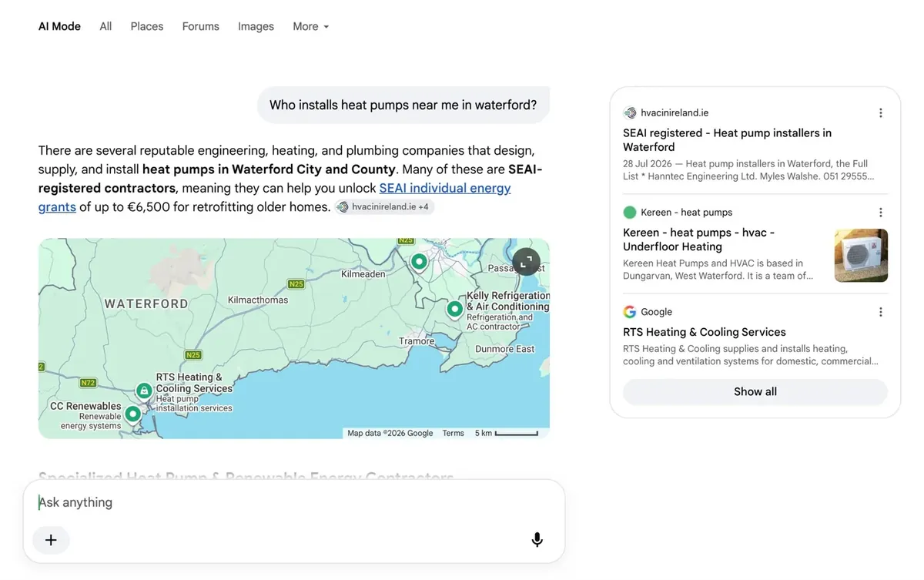Click the hvacinireland.ie site favicon
The width and height of the screenshot is (924, 580).
[630, 112]
